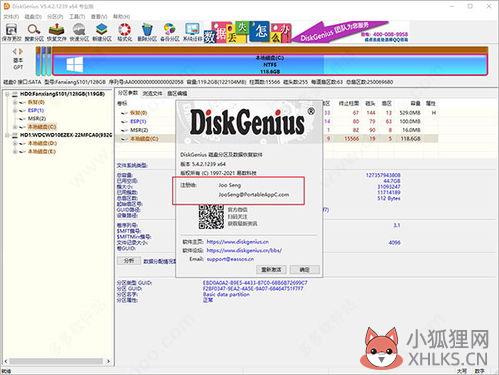Select the MSR(2) row in partition table
Viewport: 499px width, 375px height.
[x=277, y=130]
